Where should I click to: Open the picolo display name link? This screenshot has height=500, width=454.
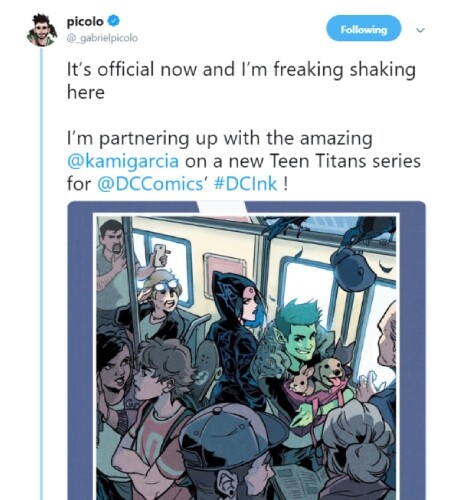click(85, 22)
